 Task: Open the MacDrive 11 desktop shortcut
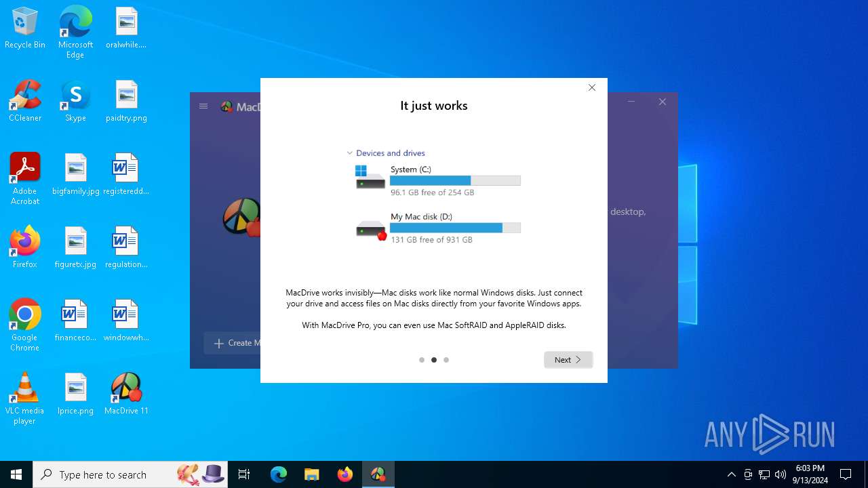tap(126, 394)
